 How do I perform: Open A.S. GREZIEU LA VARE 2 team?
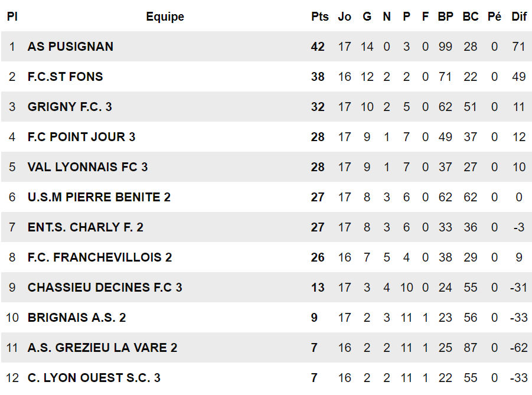(x=102, y=348)
